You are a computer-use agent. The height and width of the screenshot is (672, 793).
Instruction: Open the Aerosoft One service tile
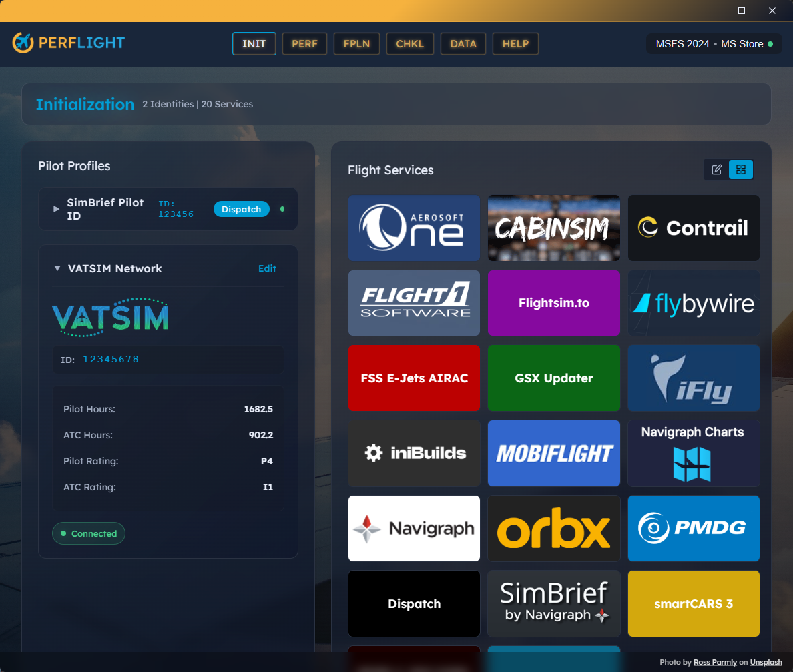(x=414, y=228)
